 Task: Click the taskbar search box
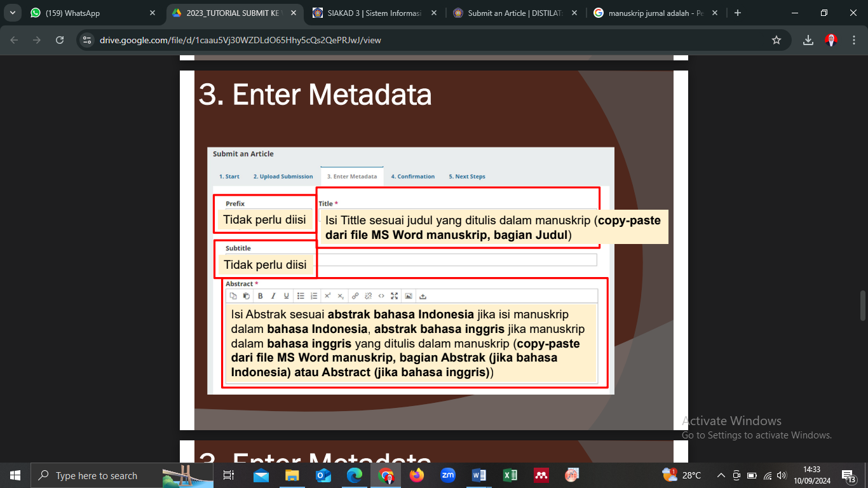(x=122, y=475)
